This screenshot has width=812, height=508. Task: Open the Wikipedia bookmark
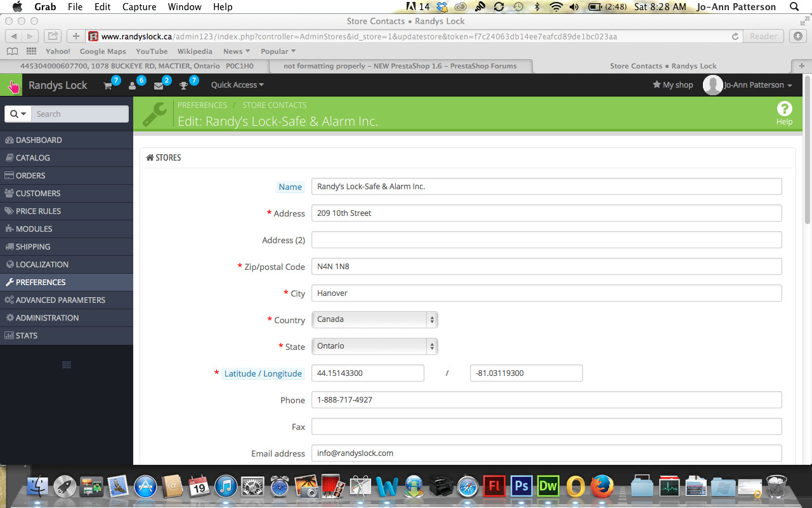(x=195, y=51)
